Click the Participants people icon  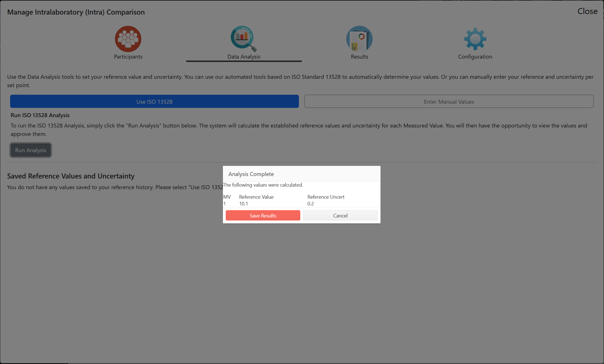click(128, 39)
